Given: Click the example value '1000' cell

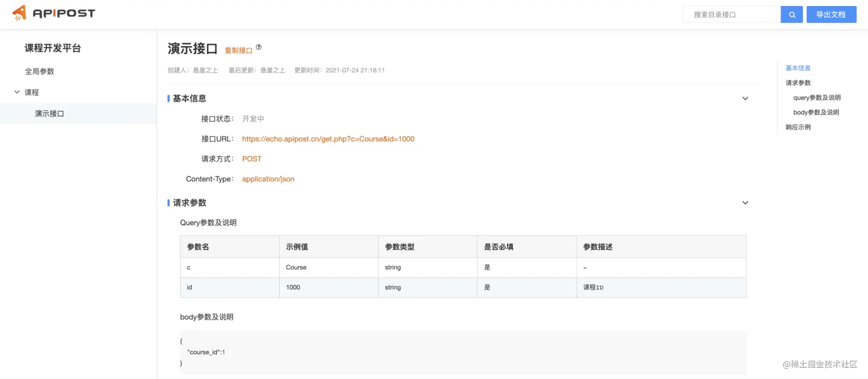Looking at the screenshot, I should (x=329, y=288).
